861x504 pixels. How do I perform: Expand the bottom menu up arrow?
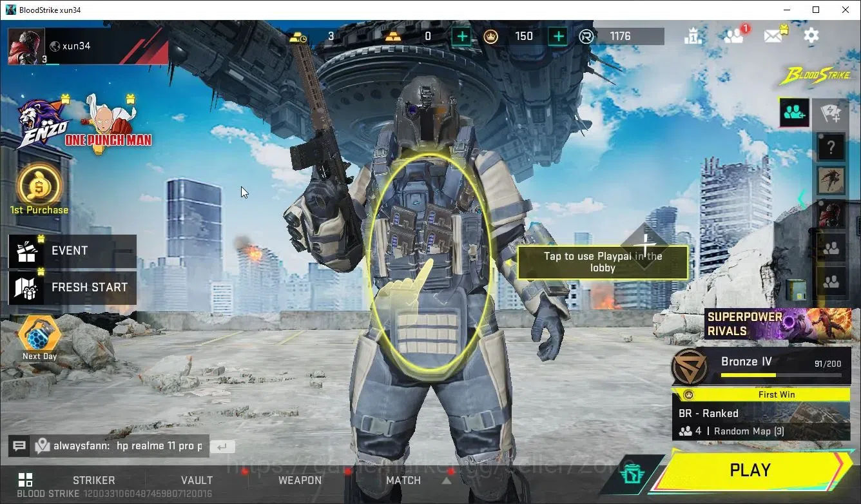click(447, 480)
